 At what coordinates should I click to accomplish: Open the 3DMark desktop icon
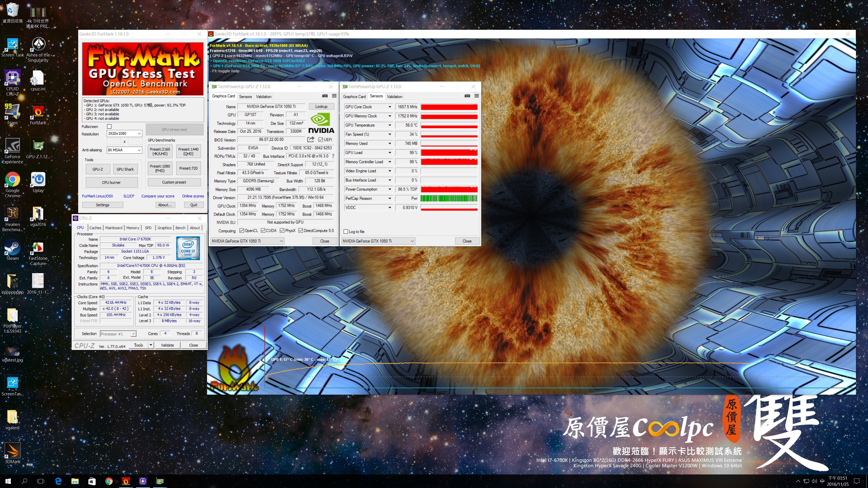[12, 453]
